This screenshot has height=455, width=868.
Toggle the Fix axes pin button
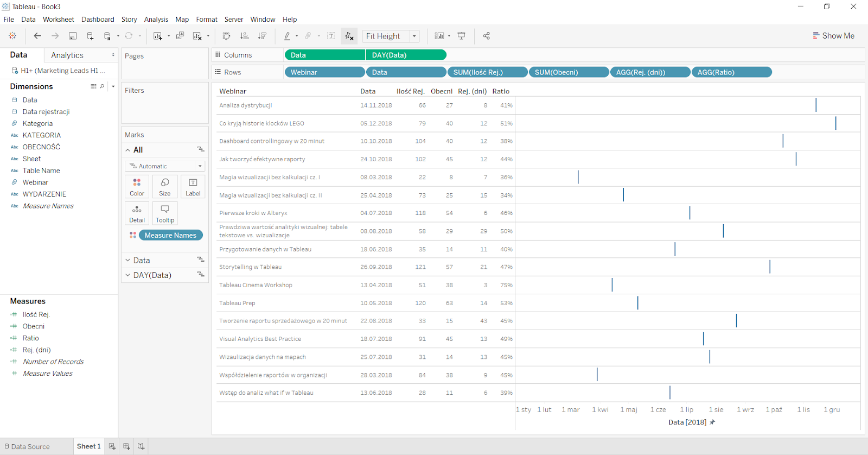pyautogui.click(x=349, y=36)
